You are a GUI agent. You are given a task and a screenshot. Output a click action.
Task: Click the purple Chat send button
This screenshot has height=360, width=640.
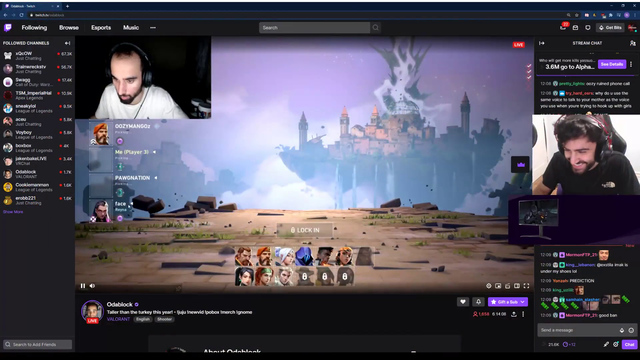pyautogui.click(x=629, y=344)
